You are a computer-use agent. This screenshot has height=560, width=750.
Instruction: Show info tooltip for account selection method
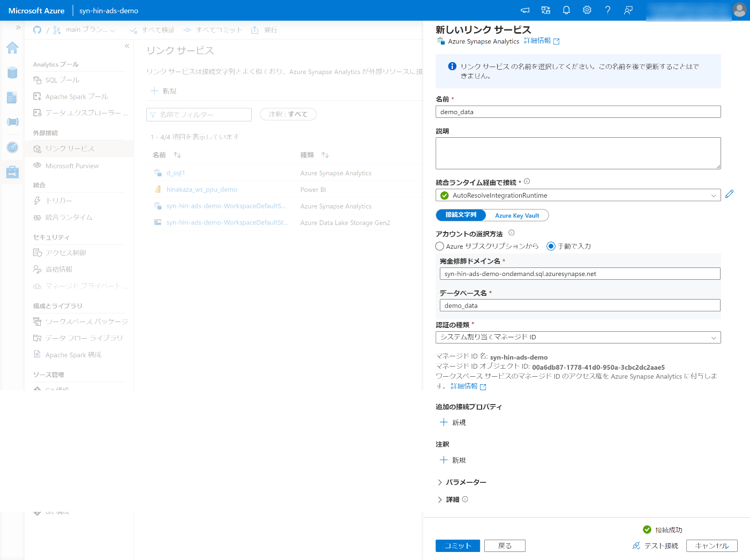511,233
